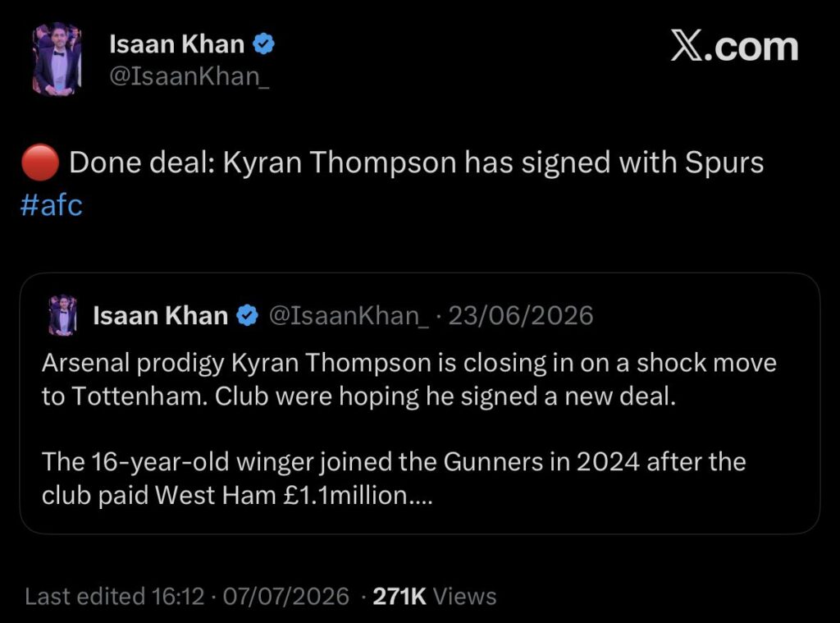This screenshot has width=840, height=623.
Task: Click the blue verified badge beside Isaan Khan
Action: tap(263, 44)
